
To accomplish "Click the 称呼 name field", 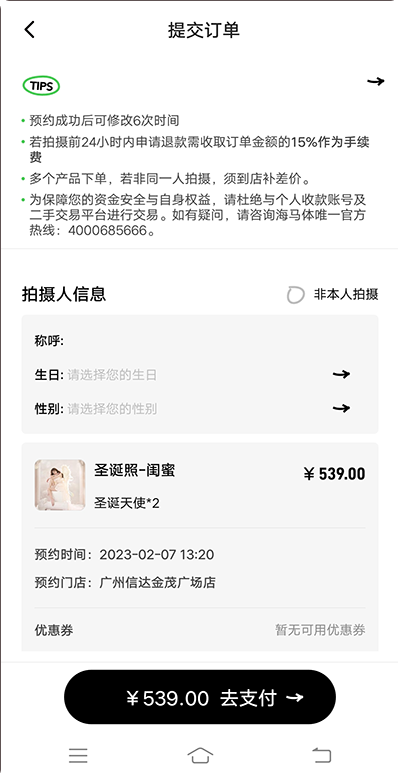I will pyautogui.click(x=200, y=341).
